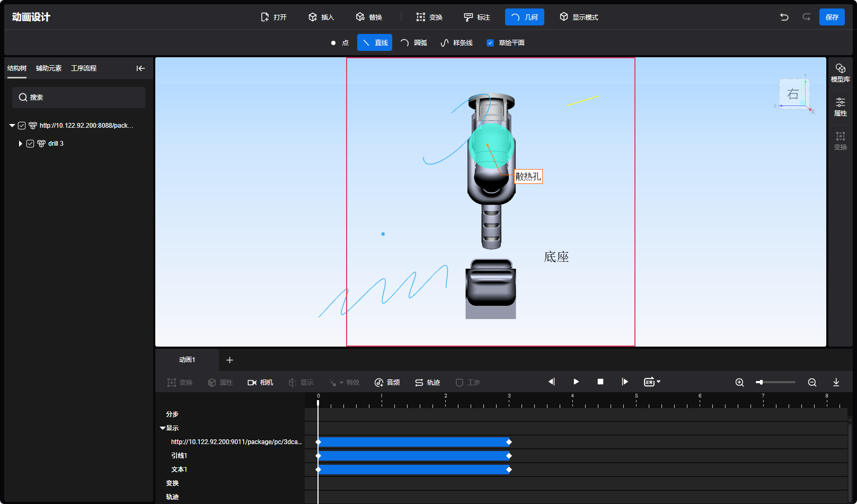The width and height of the screenshot is (857, 504).
Task: Switch to the 辅助元素 tab
Action: pos(49,68)
